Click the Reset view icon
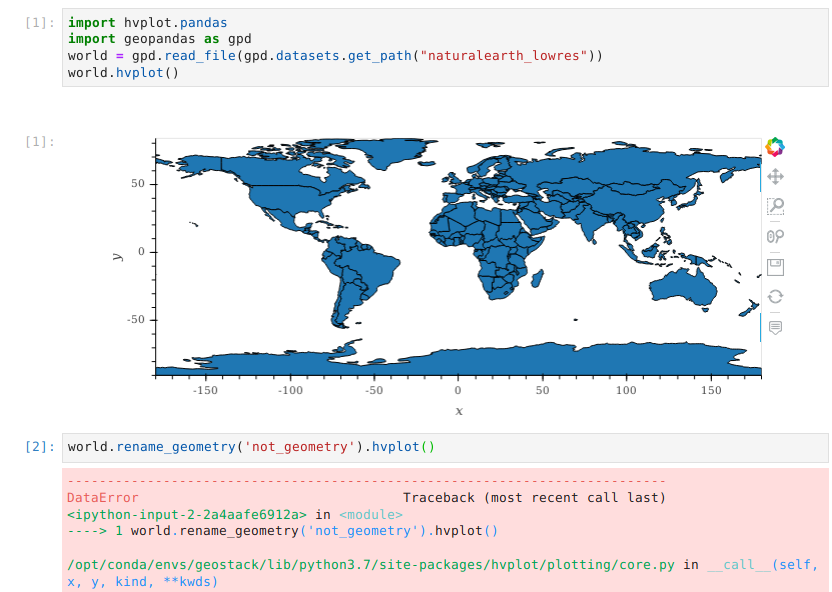The height and width of the screenshot is (592, 832). tap(773, 294)
